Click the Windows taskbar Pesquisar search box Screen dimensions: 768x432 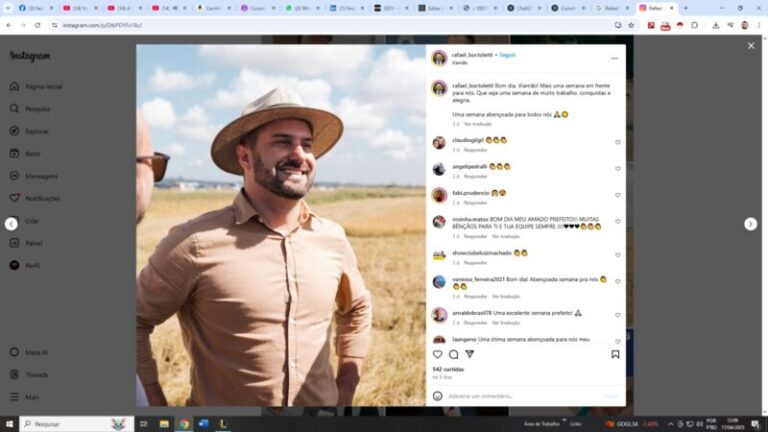point(77,424)
